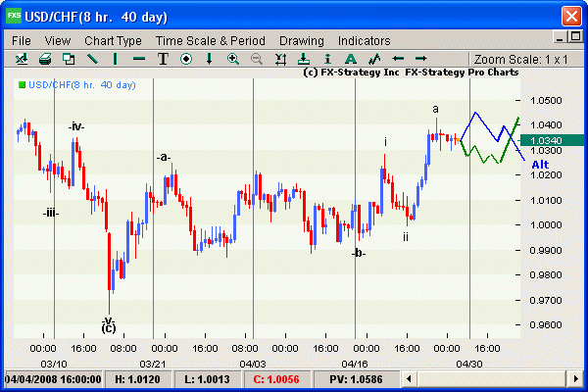The height and width of the screenshot is (392, 588).
Task: Open the Chart Type menu
Action: coord(113,40)
